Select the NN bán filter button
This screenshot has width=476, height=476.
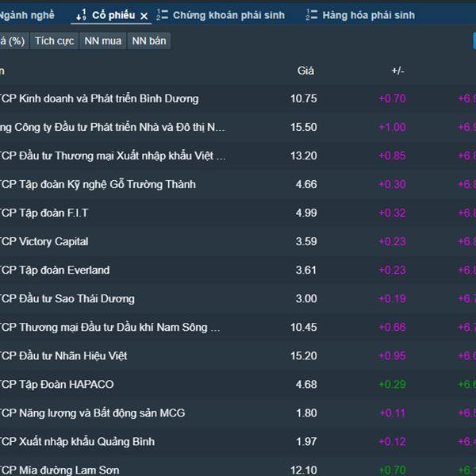149,40
